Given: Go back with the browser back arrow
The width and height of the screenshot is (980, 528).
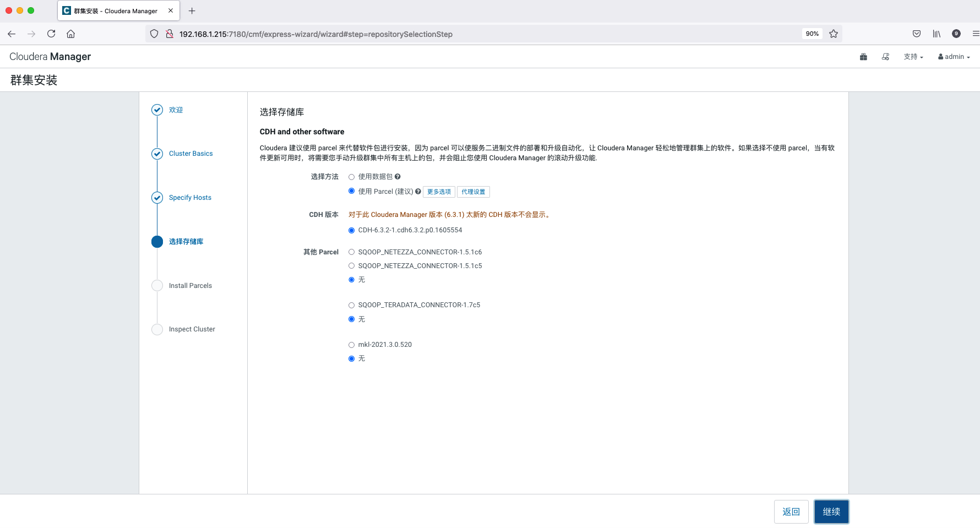Looking at the screenshot, I should pyautogui.click(x=12, y=34).
